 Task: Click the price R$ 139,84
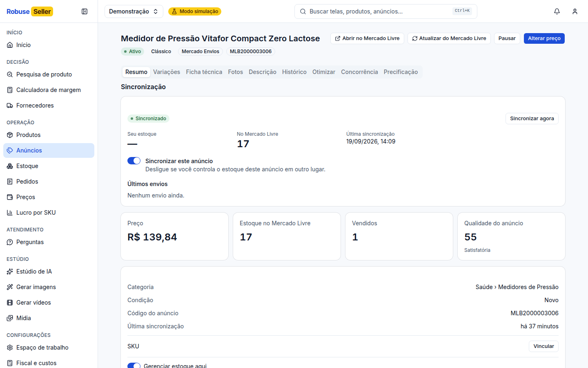[x=152, y=237]
